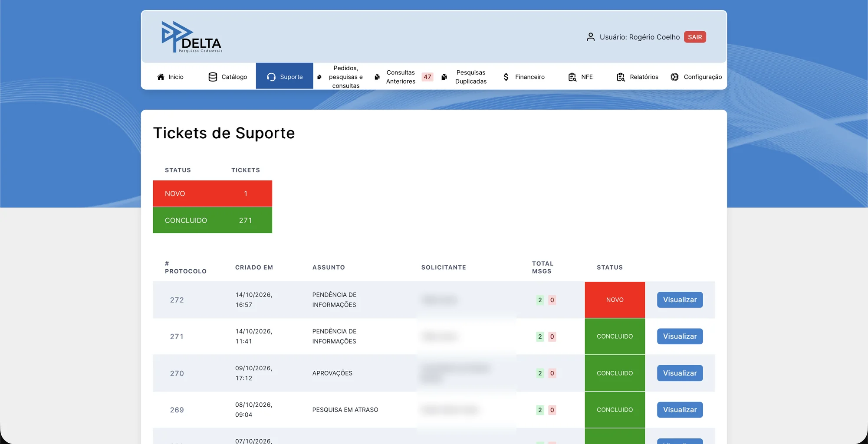Click Visualizar for ticket 271
Screen dimensions: 868x444
pos(680,336)
